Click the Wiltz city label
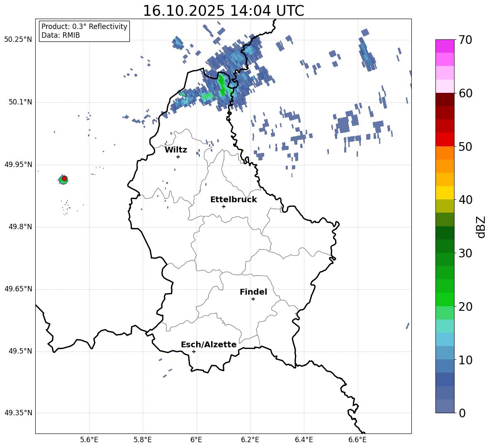 [x=176, y=150]
